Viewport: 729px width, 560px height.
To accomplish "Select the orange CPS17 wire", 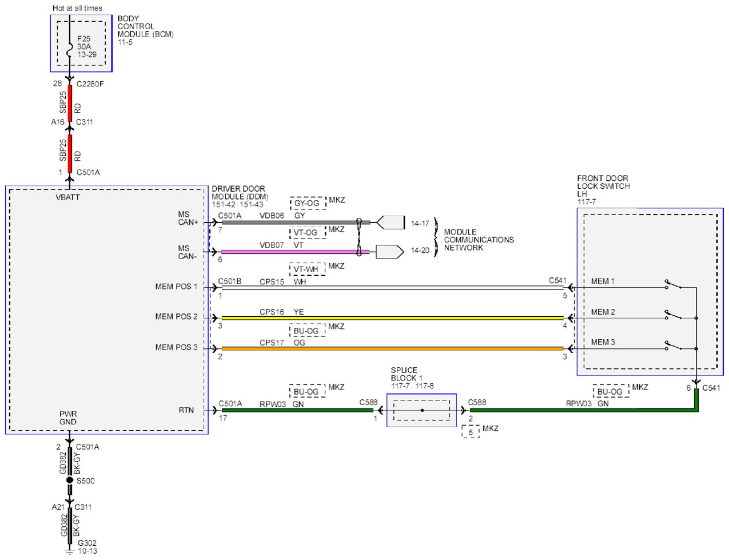I will pos(392,348).
